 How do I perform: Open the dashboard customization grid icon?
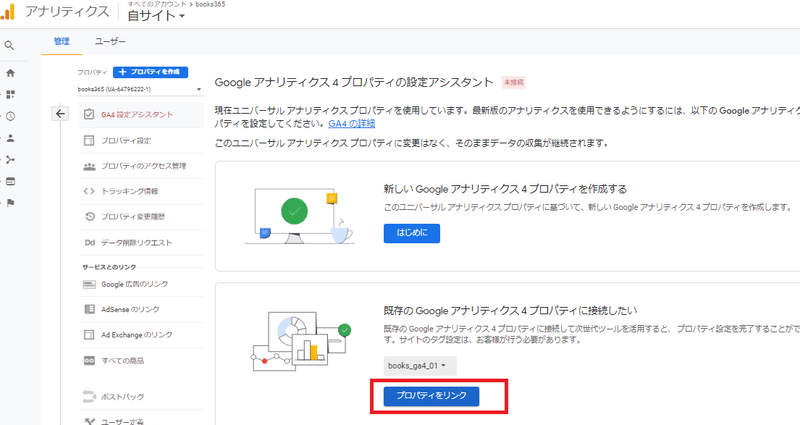pyautogui.click(x=10, y=94)
